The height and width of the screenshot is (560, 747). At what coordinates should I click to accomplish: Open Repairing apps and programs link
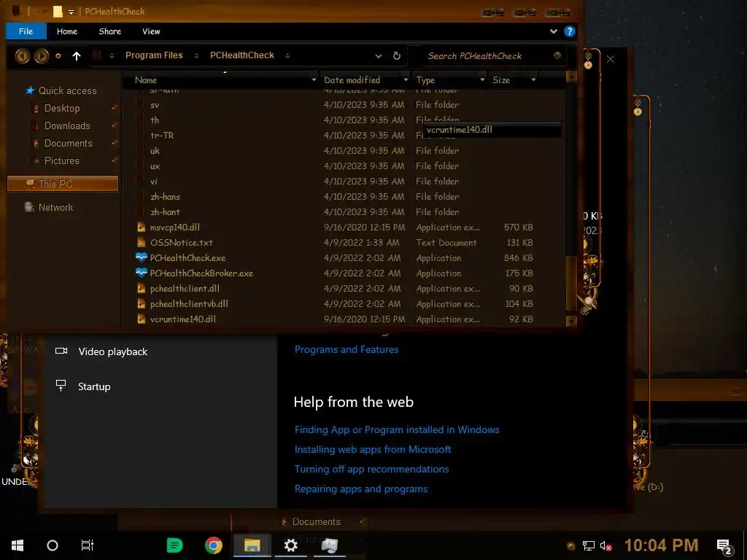[360, 489]
